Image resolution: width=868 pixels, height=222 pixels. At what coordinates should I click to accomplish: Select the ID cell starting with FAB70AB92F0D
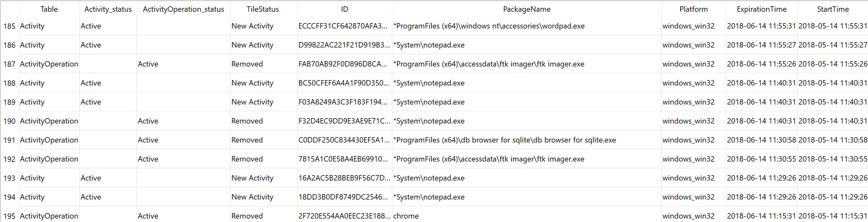tap(343, 64)
